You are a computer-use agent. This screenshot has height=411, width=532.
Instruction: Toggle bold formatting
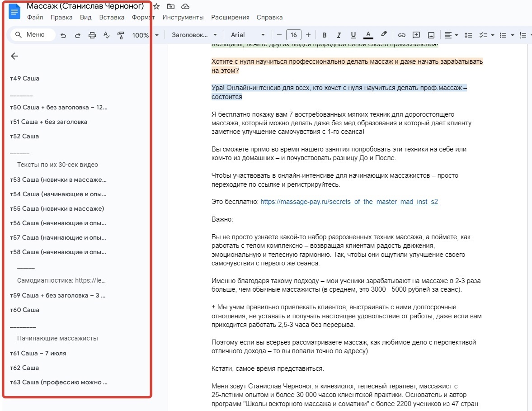pyautogui.click(x=325, y=35)
